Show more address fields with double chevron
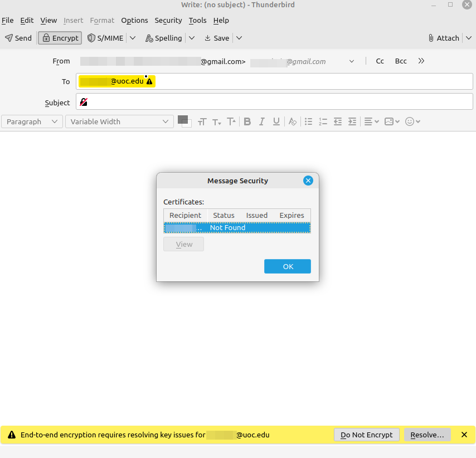This screenshot has width=476, height=458. click(x=421, y=61)
